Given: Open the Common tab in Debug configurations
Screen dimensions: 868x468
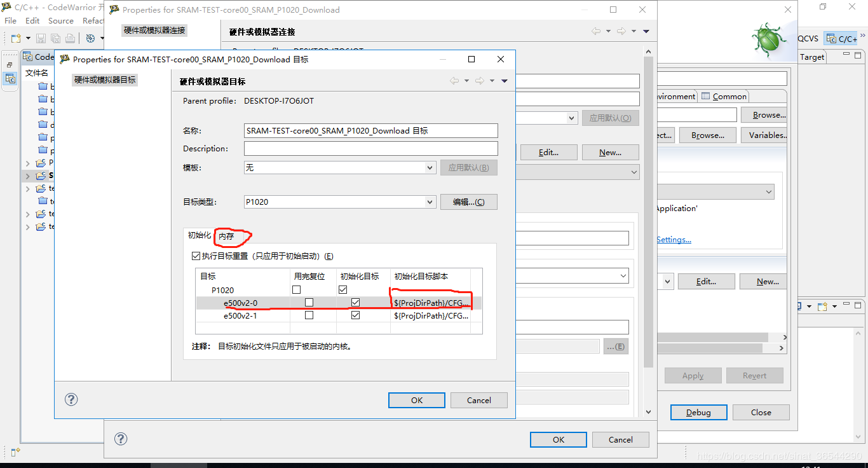Looking at the screenshot, I should click(x=724, y=97).
